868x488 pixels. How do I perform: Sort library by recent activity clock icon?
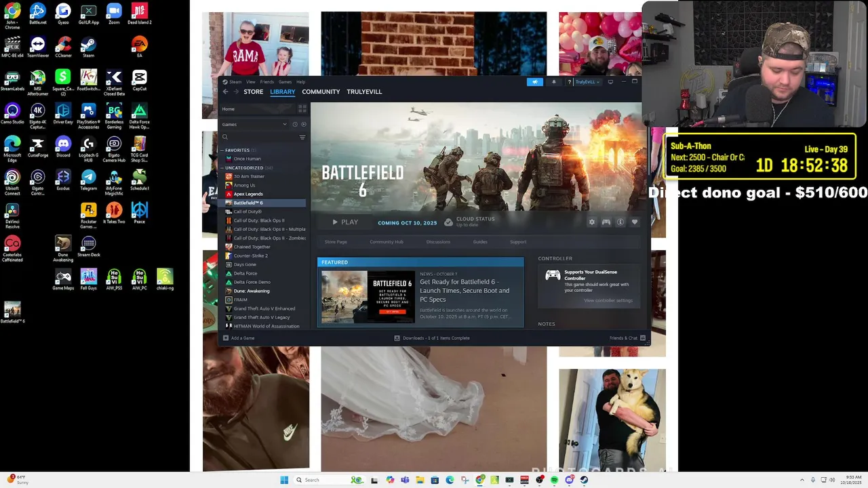(x=295, y=124)
